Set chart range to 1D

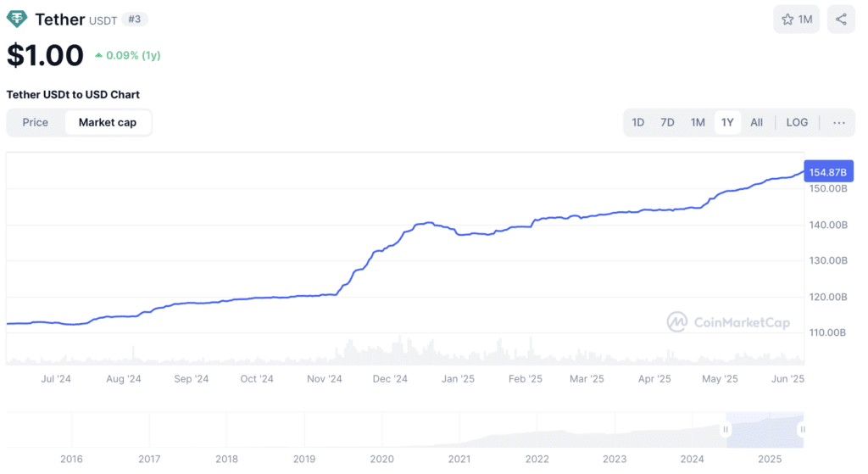tap(637, 122)
